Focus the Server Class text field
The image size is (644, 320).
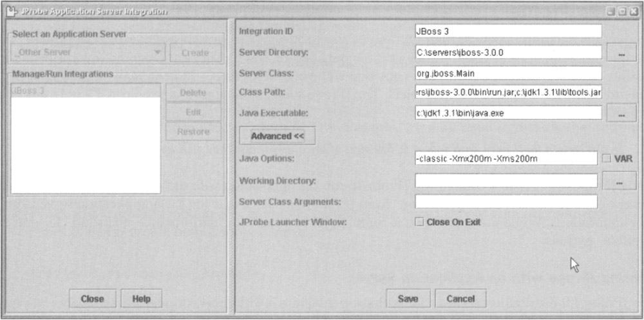pos(508,73)
